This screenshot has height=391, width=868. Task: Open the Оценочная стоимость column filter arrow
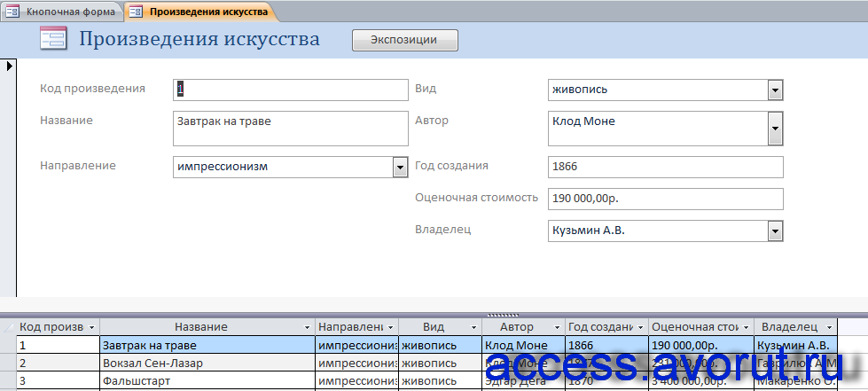(746, 327)
